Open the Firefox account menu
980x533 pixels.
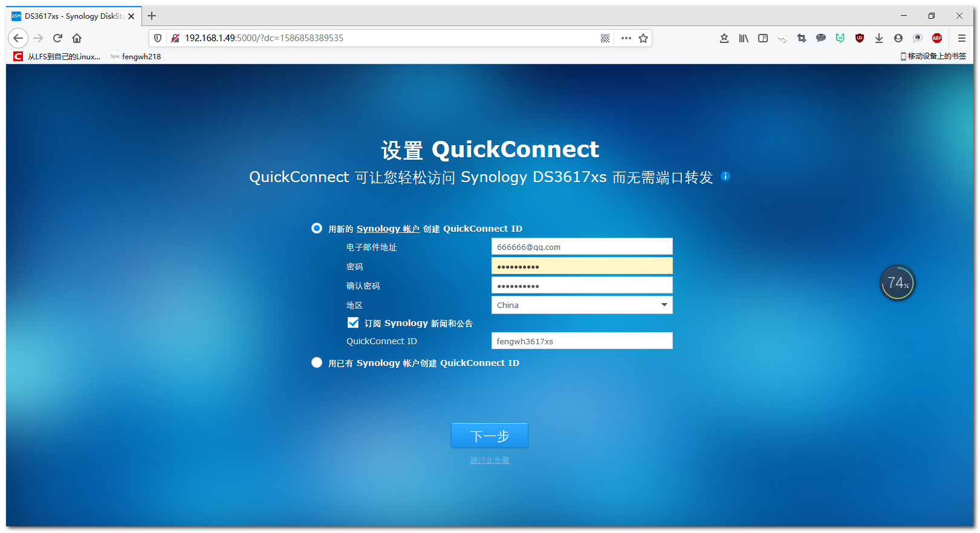point(898,38)
